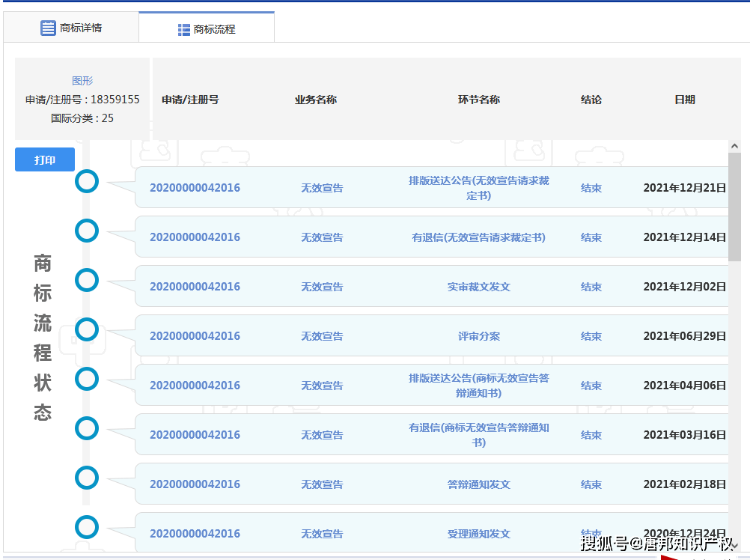
Task: Select timeline circle for 受理通知发文 entry
Action: [87, 527]
